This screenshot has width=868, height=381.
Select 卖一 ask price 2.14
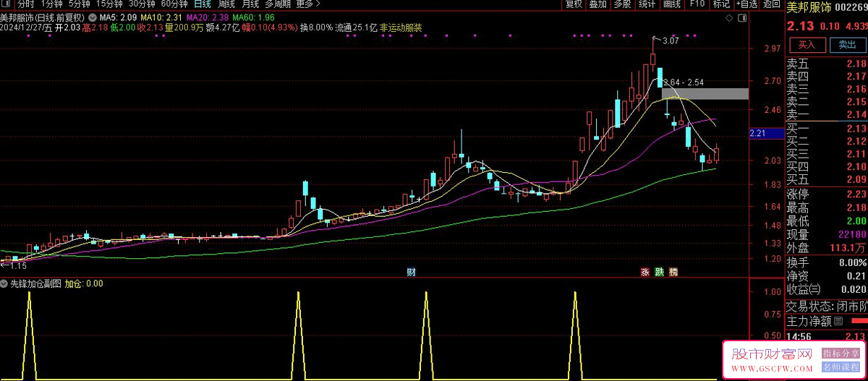coord(827,114)
